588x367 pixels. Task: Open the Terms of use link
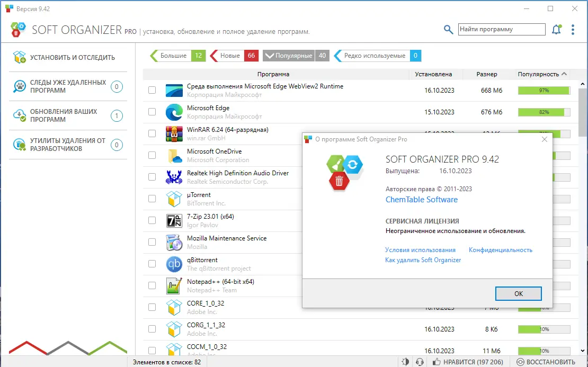(x=421, y=249)
